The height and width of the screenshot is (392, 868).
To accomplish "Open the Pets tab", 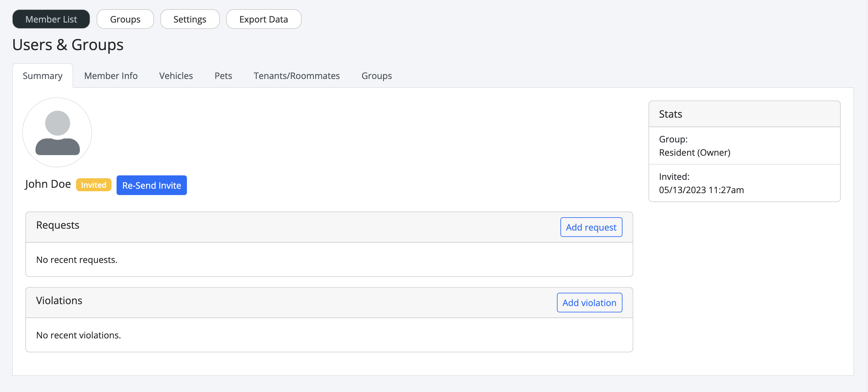I will coord(223,75).
